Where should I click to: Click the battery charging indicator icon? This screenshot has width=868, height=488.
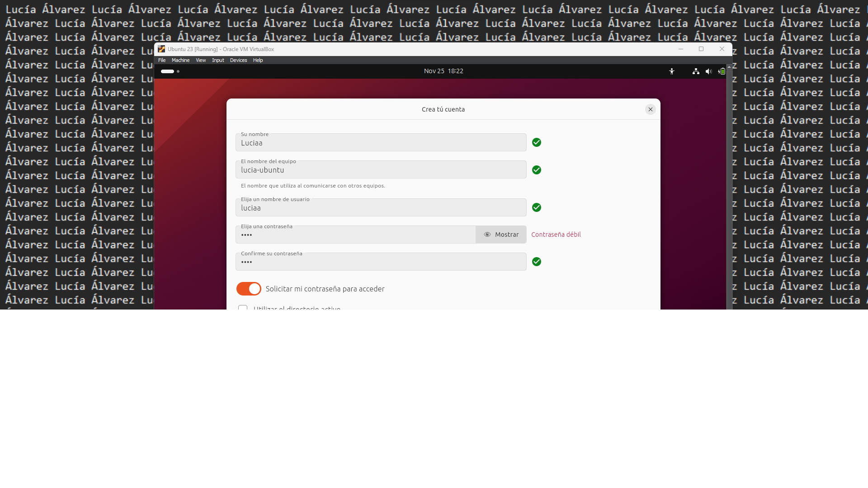point(722,71)
